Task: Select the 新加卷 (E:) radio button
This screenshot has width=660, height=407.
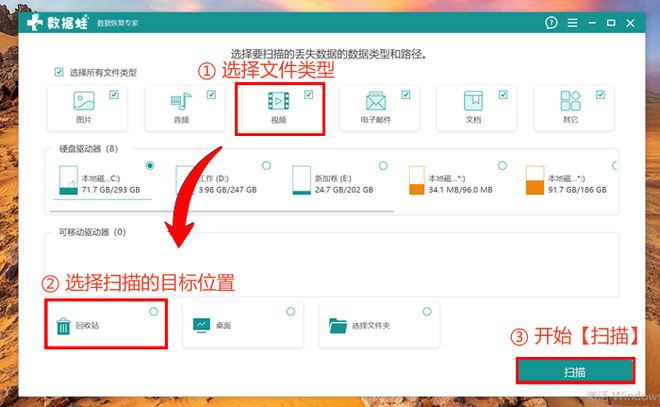Action: (x=383, y=165)
